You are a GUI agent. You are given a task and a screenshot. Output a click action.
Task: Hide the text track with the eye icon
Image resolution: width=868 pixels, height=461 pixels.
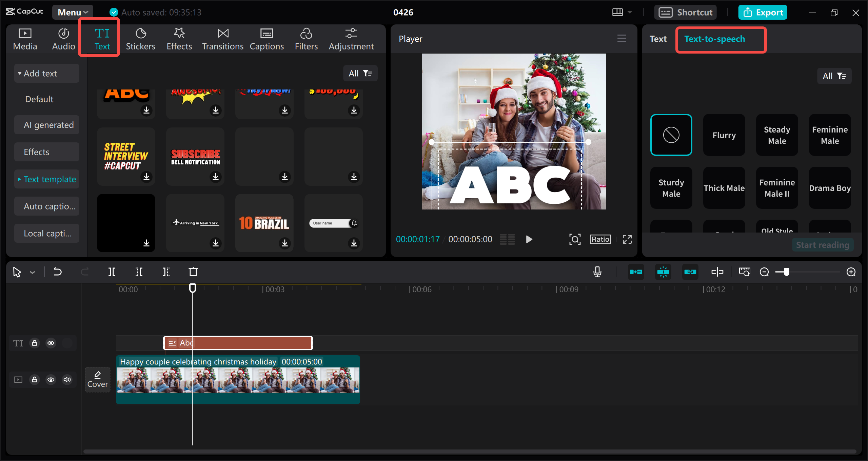pyautogui.click(x=51, y=343)
